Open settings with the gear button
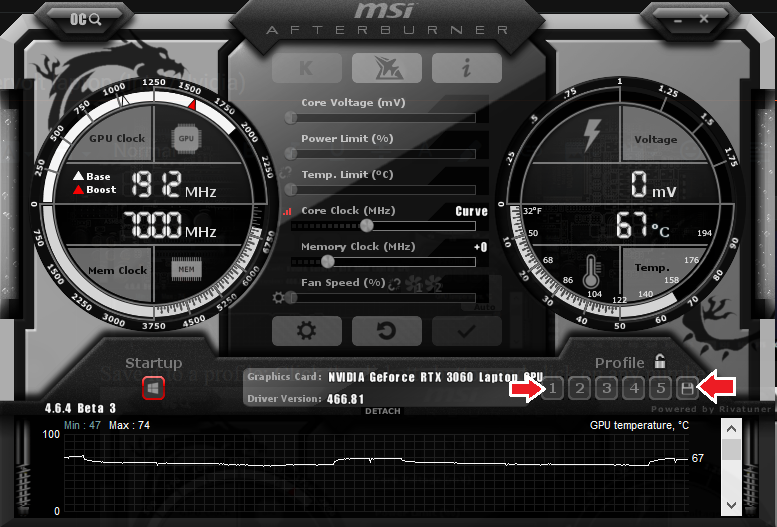 [307, 331]
